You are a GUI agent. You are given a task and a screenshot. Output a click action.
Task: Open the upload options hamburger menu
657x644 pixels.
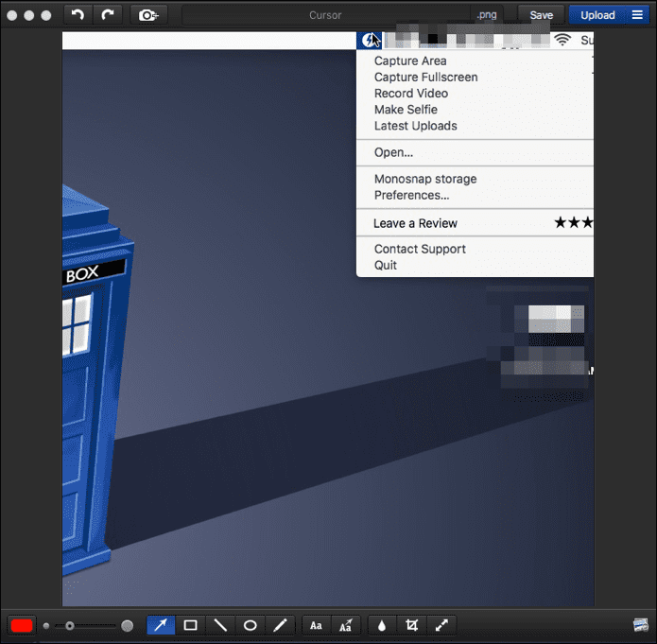tap(637, 15)
